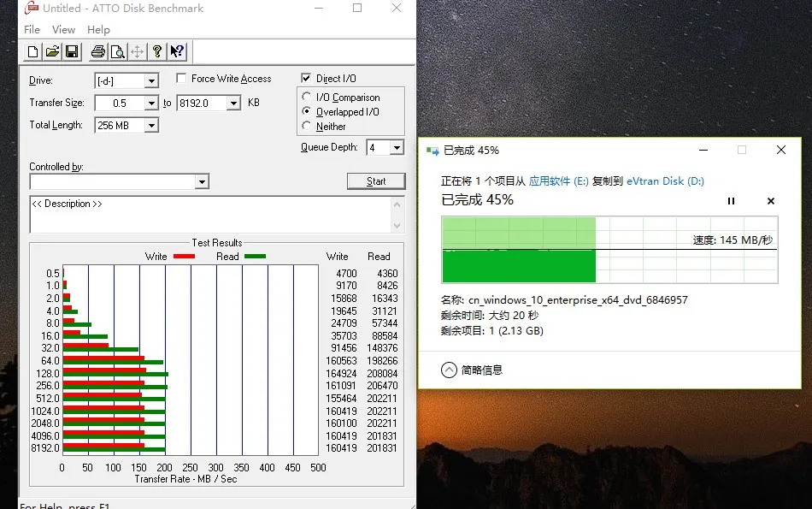
Task: Click the Start benchmark button
Action: click(376, 181)
